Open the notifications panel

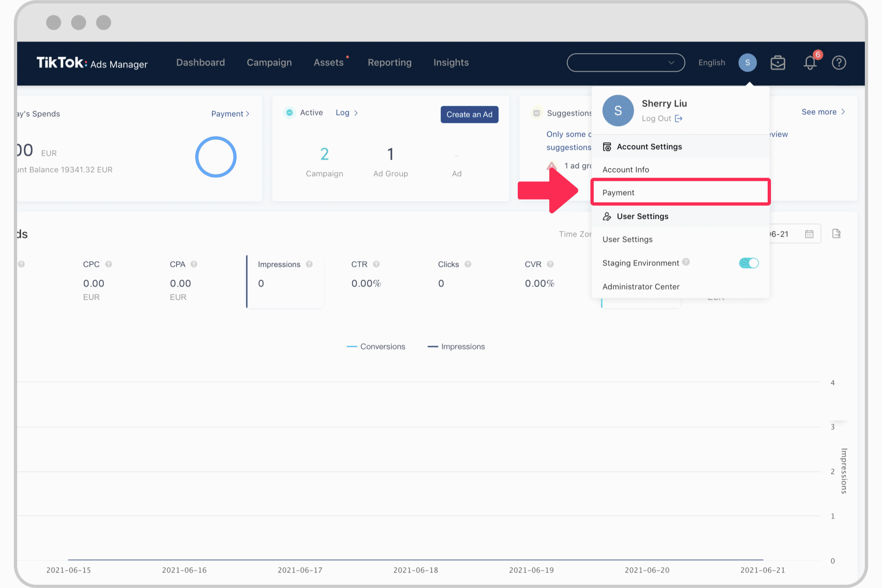pyautogui.click(x=808, y=62)
